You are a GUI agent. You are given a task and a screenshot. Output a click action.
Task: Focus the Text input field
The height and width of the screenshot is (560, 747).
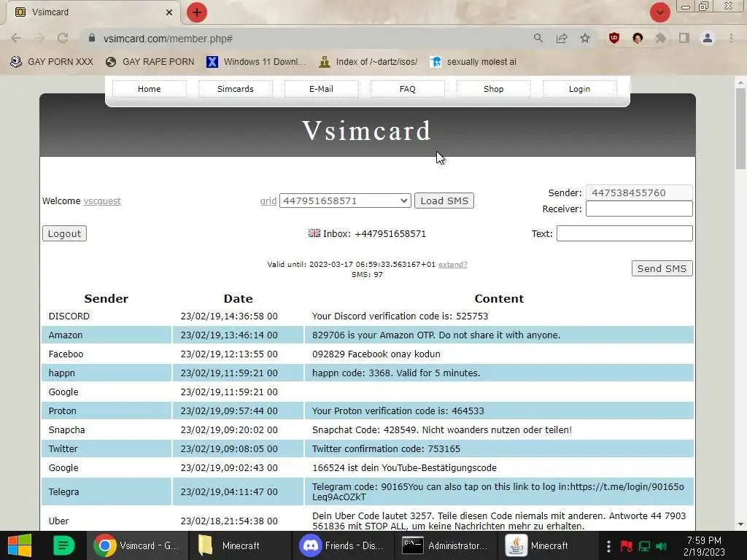[624, 233]
